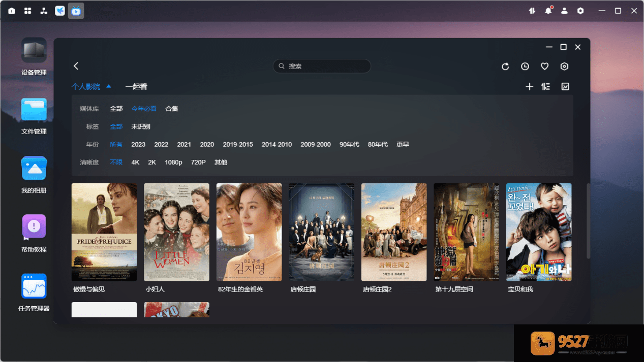
Task: Open 文件管理 desktop icon
Action: tap(34, 116)
